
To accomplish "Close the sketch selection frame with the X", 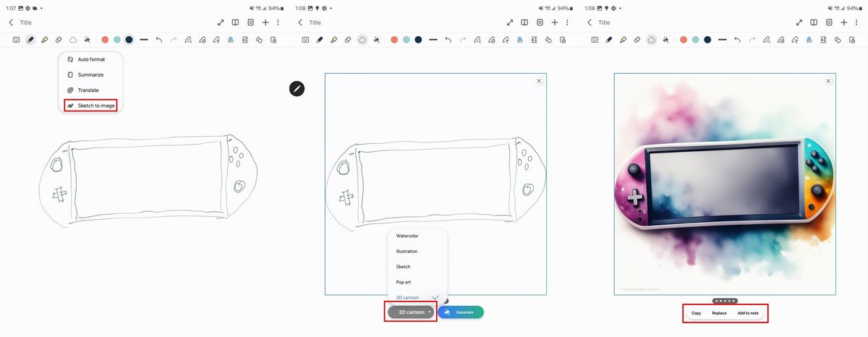I will coord(539,81).
